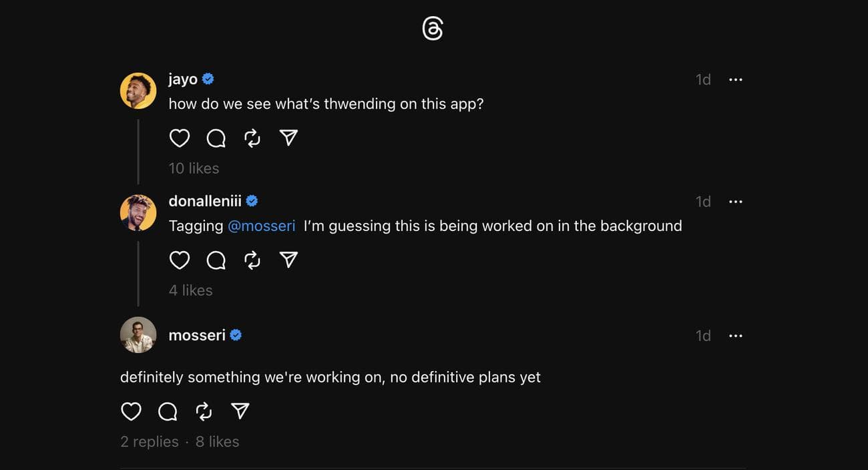Open more options on donalleniii's reply
Viewport: 868px width, 470px height.
point(735,202)
